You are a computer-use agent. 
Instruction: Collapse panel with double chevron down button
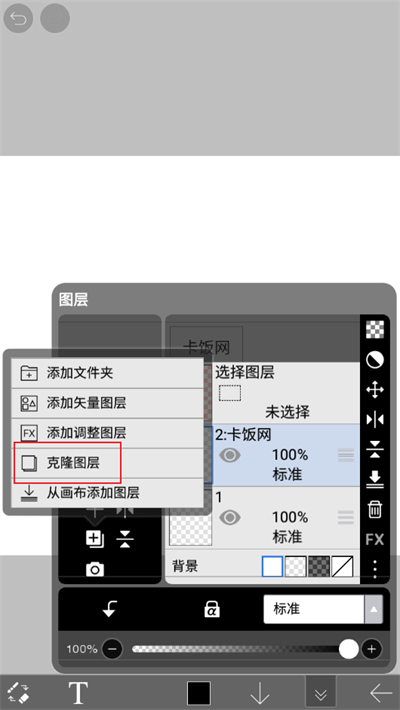(321, 692)
